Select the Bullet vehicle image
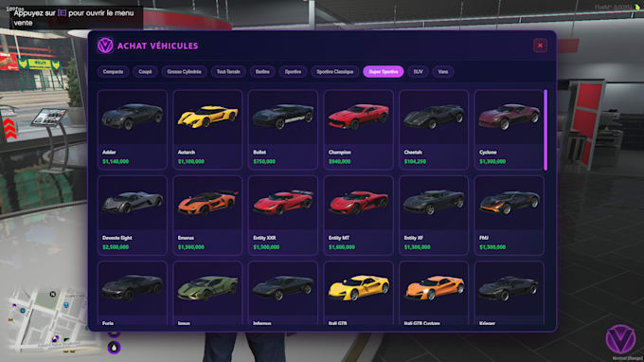Screen dimensions: 644x362 tap(283, 118)
